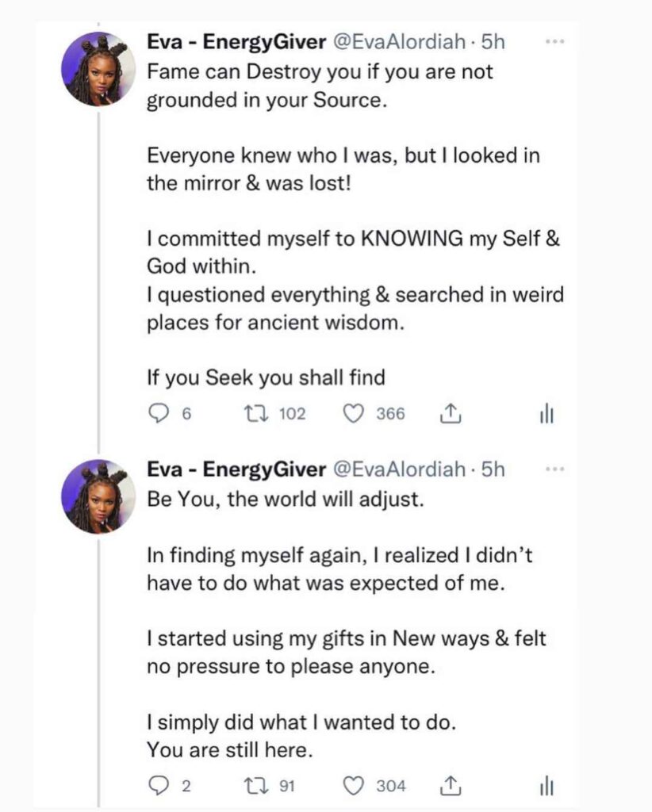Viewport: 652px width, 812px height.
Task: Open more options on the first tweet
Action: pos(555,41)
